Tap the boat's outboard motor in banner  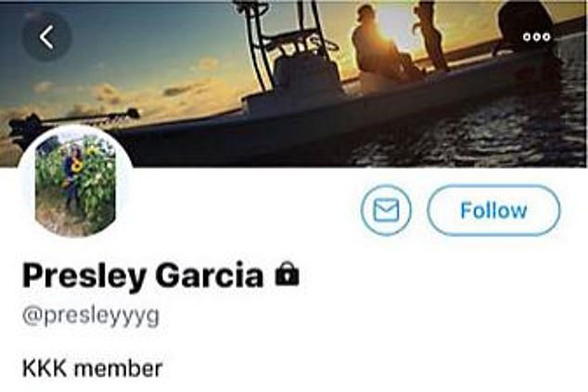[525, 28]
